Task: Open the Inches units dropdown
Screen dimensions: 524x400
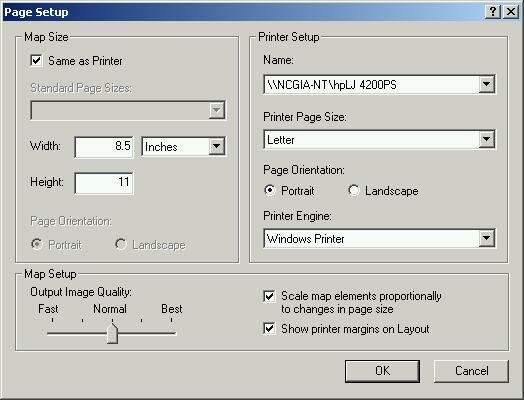Action: click(217, 146)
